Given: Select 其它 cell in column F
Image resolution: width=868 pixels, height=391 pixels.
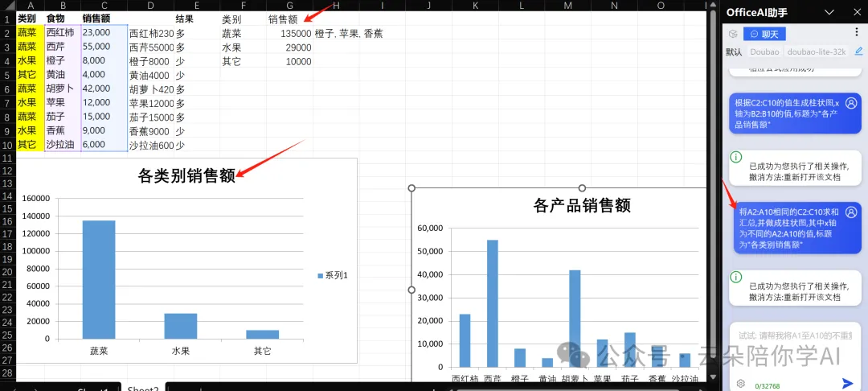Looking at the screenshot, I should [243, 61].
